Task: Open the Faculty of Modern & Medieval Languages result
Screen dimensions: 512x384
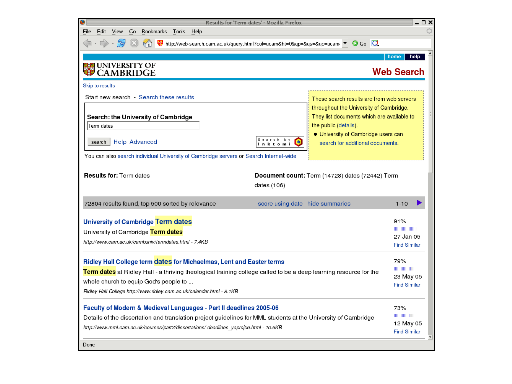Action: [x=181, y=308]
